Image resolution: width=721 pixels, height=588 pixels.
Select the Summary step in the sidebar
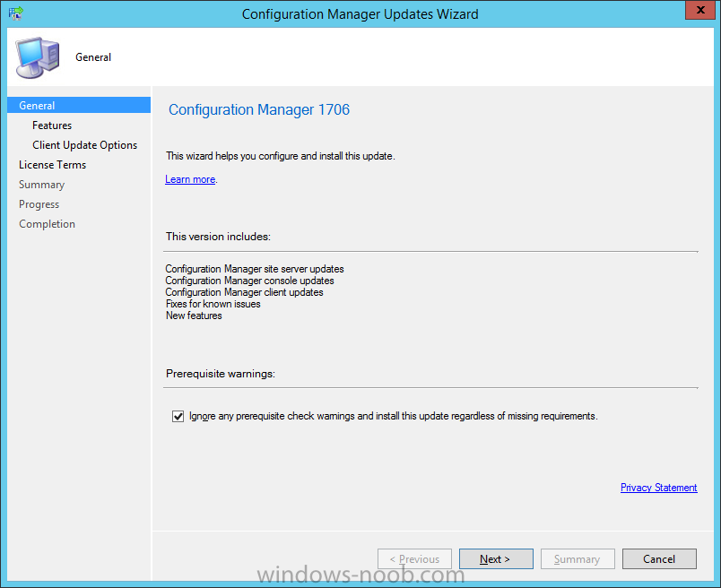click(x=42, y=185)
